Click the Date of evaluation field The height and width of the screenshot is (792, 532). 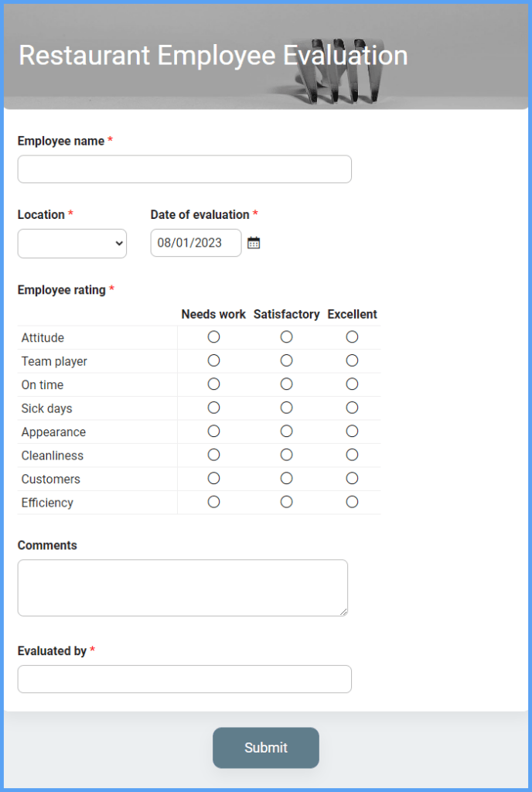tap(196, 243)
